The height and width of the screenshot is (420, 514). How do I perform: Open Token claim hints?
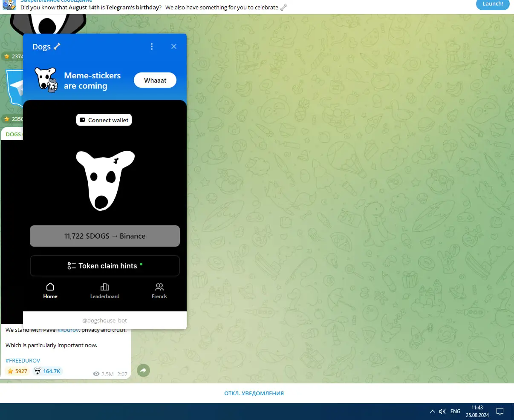coord(105,266)
